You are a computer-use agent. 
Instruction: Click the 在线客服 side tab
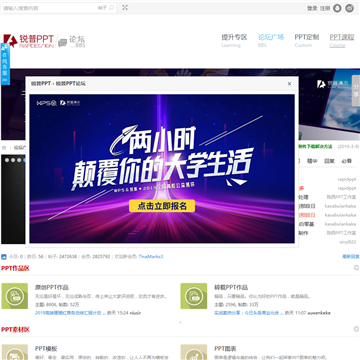pos(5,64)
